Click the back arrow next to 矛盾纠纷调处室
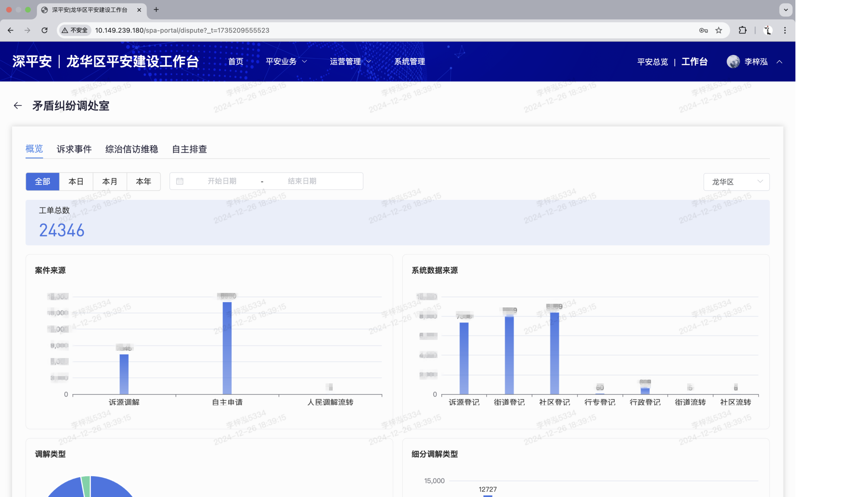 pos(17,105)
